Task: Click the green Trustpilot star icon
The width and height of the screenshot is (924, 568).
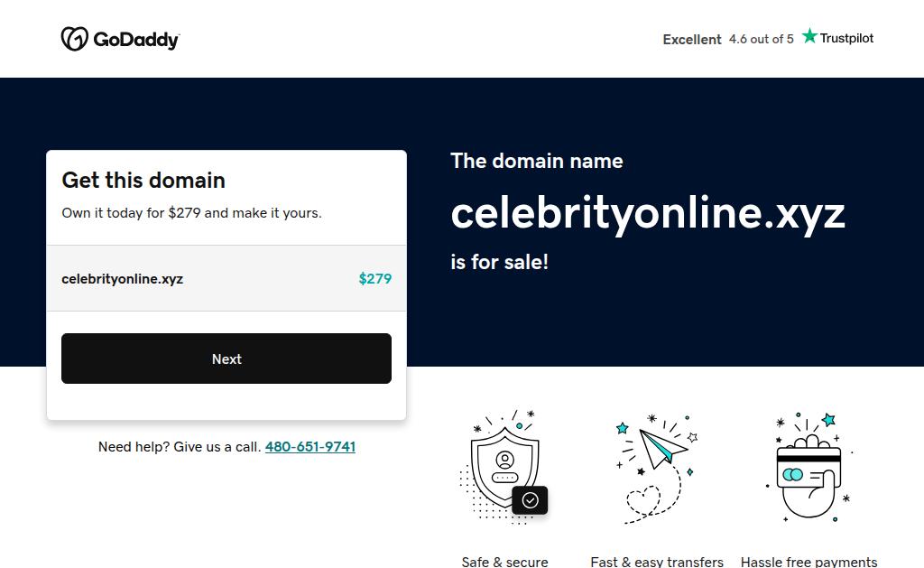Action: click(809, 36)
